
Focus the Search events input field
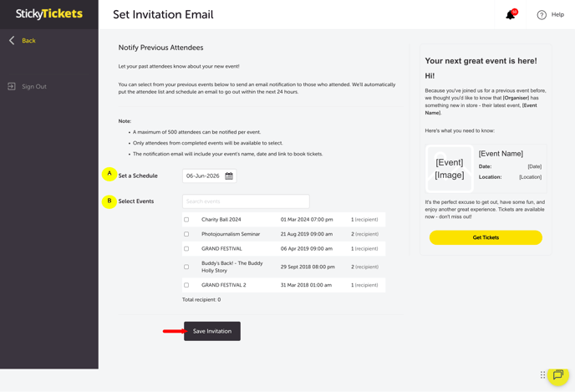(x=246, y=201)
